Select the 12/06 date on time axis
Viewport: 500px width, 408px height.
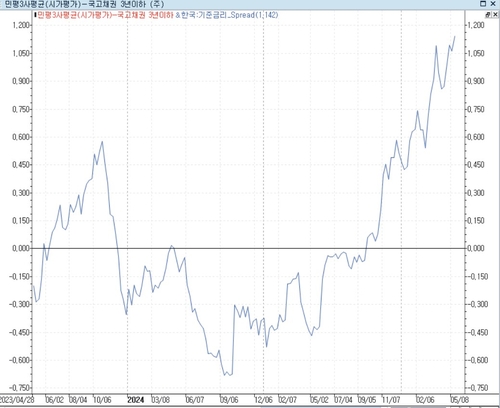pos(263,399)
